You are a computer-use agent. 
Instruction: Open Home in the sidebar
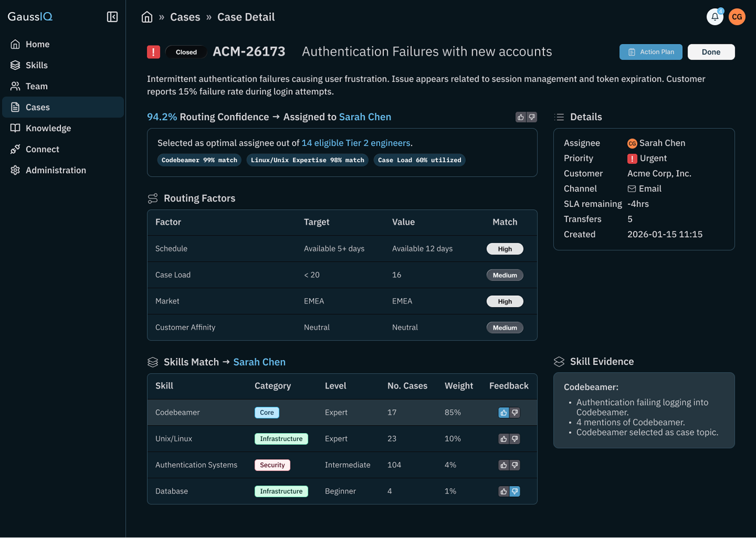point(63,44)
